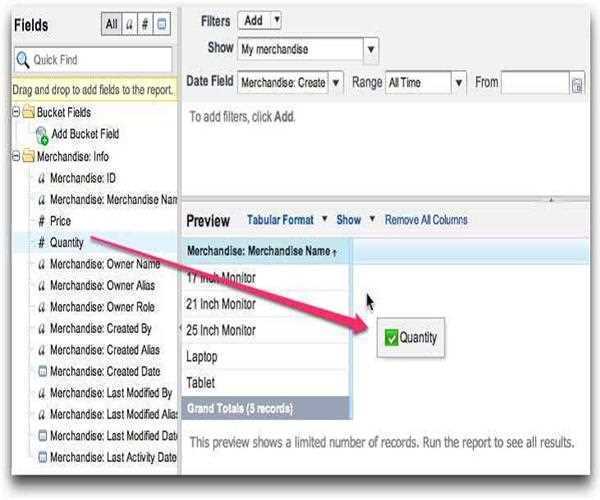Click the Merchandise: Info folder icon
Viewport: 600px width, 500px height.
pos(28,156)
